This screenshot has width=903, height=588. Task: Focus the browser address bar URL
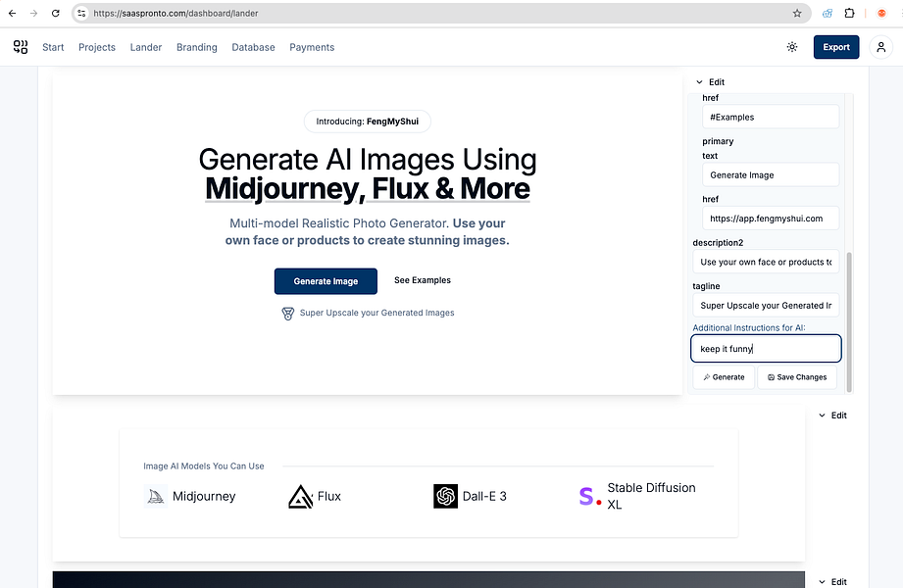tap(176, 14)
